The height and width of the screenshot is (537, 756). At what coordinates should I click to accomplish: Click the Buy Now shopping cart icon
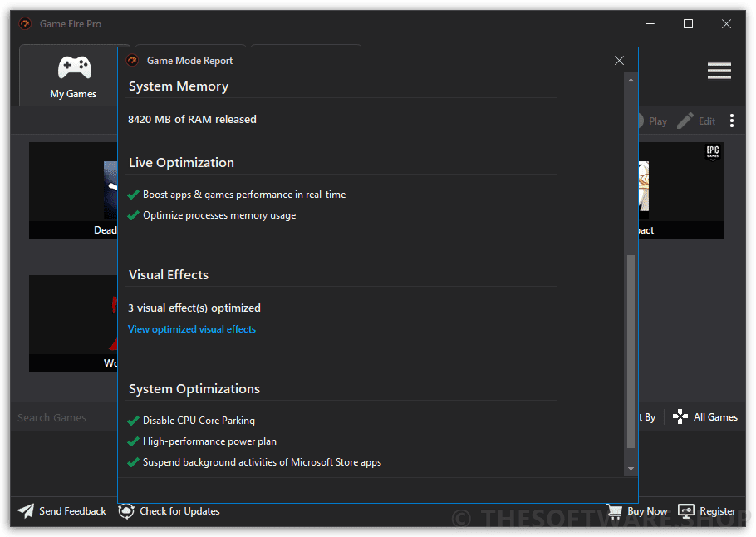pos(614,511)
